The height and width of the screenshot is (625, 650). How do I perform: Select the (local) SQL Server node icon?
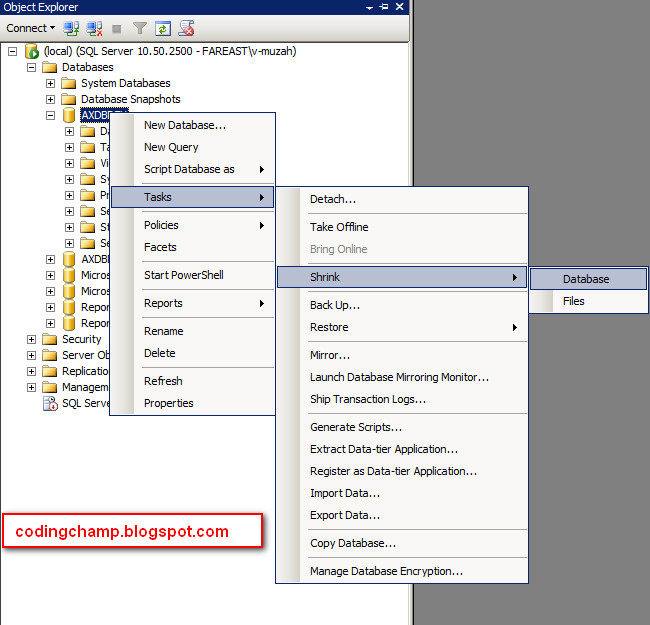click(32, 51)
